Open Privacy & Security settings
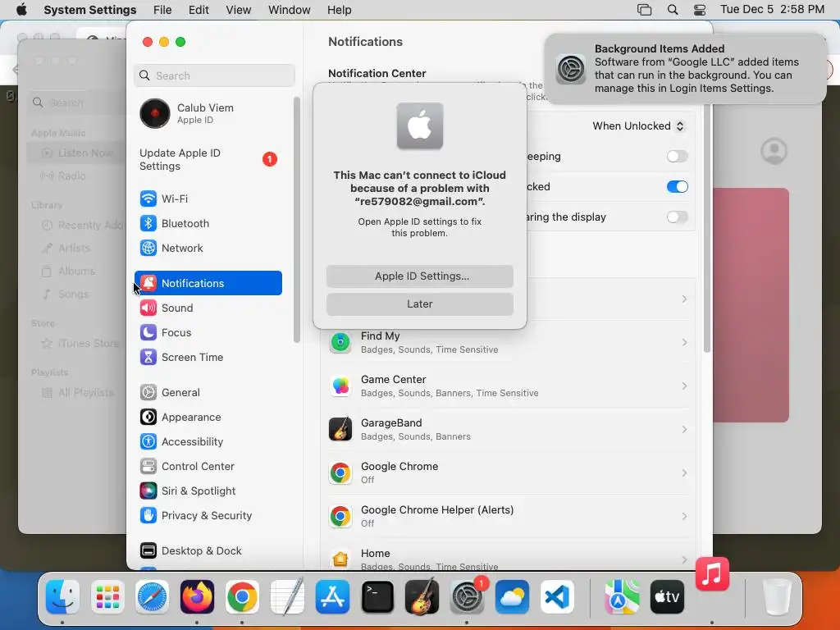Image resolution: width=840 pixels, height=630 pixels. [208, 516]
